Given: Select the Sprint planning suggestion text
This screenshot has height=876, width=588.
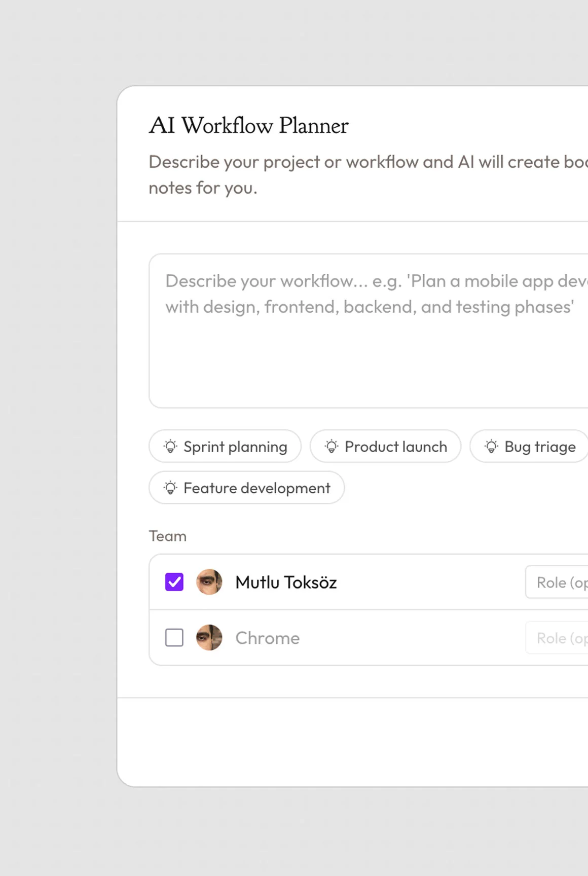Looking at the screenshot, I should click(235, 447).
